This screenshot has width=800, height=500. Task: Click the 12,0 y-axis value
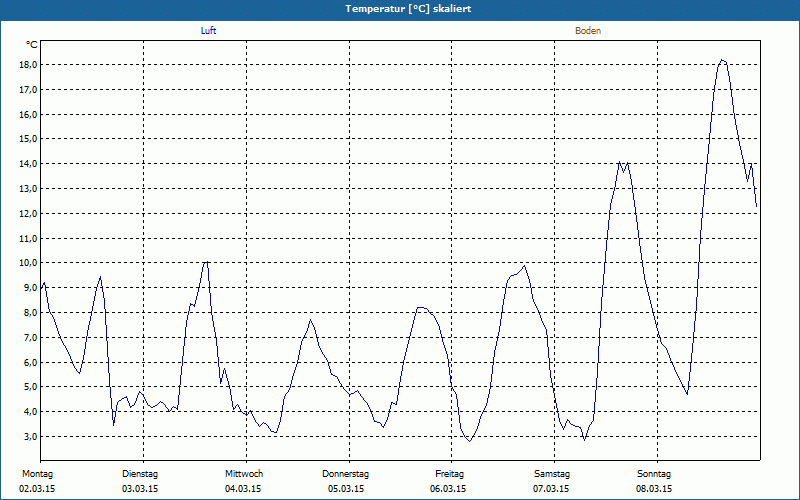[x=29, y=213]
